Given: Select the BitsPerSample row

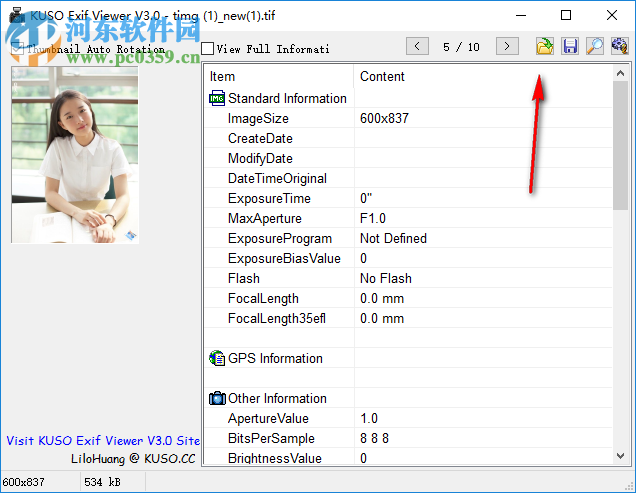Looking at the screenshot, I should tap(409, 438).
